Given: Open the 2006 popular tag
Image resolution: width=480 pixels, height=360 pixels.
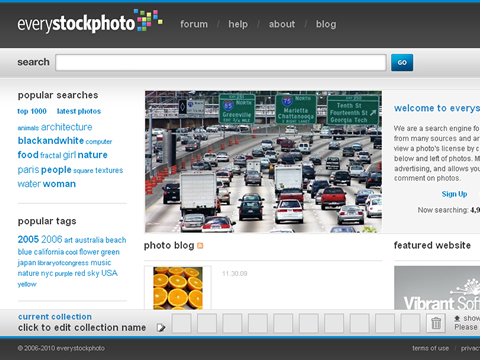Looking at the screenshot, I should (x=52, y=239).
